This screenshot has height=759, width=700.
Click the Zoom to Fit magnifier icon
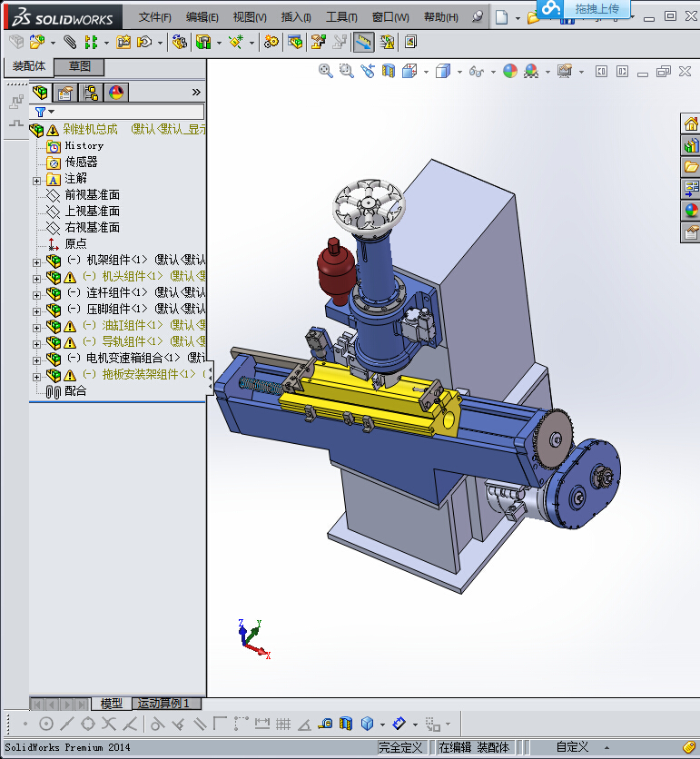point(325,71)
